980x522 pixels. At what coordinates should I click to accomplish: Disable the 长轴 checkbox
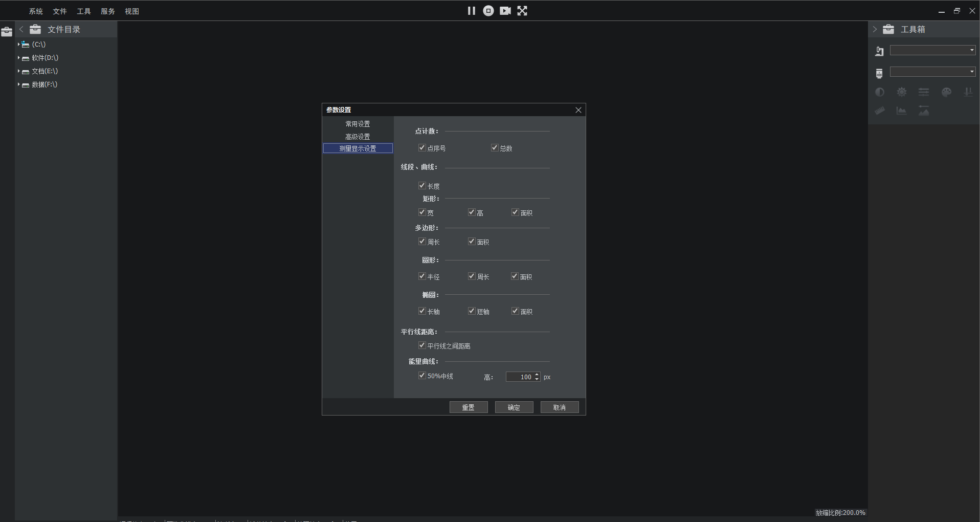coord(422,311)
